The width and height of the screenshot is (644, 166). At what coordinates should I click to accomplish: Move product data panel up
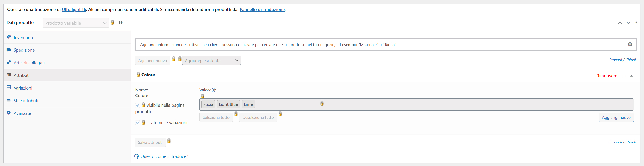click(620, 23)
